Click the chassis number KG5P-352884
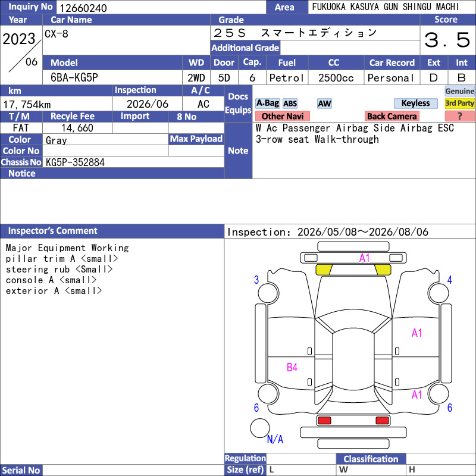This screenshot has width=476, height=476. coord(75,162)
